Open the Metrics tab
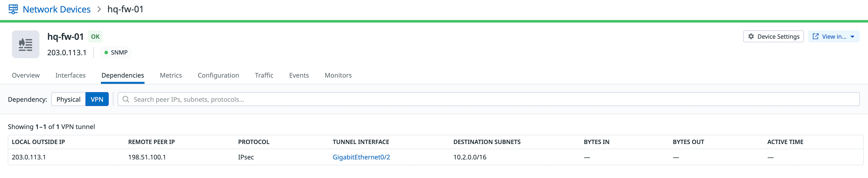The image size is (868, 178). (171, 75)
